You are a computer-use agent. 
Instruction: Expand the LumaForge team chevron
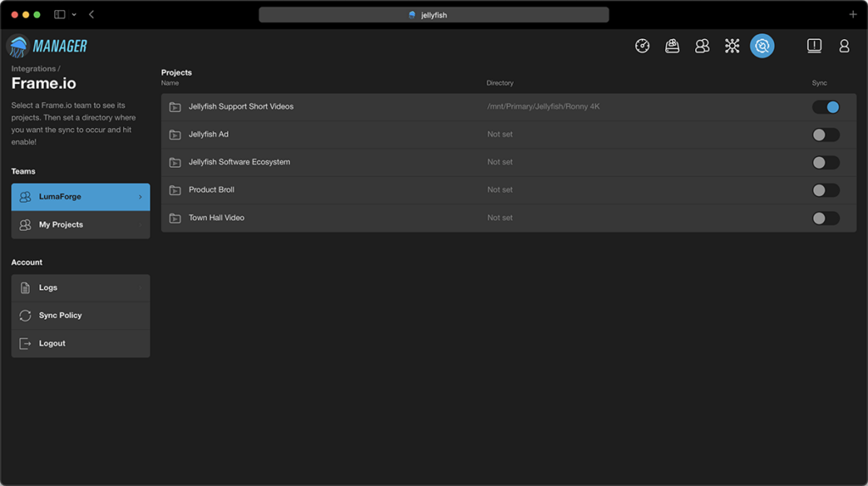[x=140, y=197]
